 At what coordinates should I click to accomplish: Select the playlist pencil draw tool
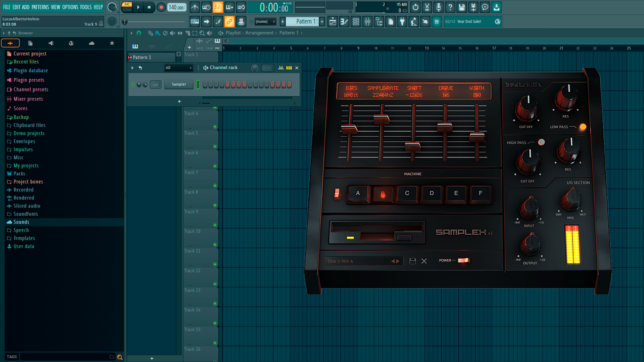(x=150, y=33)
